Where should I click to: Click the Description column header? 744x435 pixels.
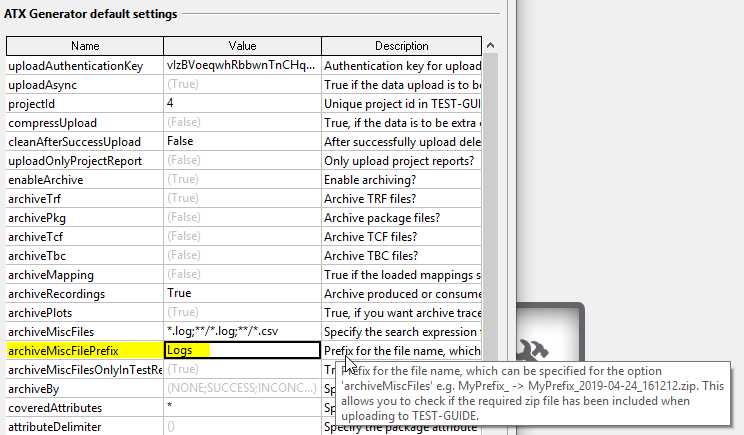[x=401, y=46]
